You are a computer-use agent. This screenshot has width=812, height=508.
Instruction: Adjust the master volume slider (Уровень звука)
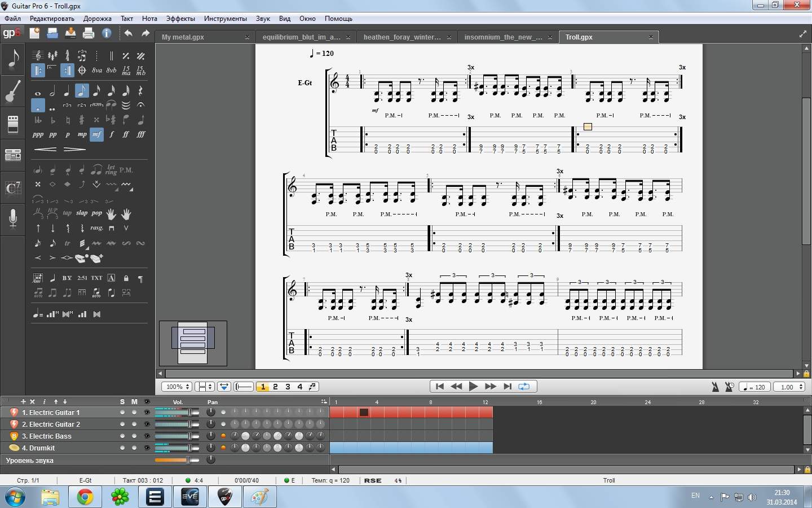click(x=188, y=460)
